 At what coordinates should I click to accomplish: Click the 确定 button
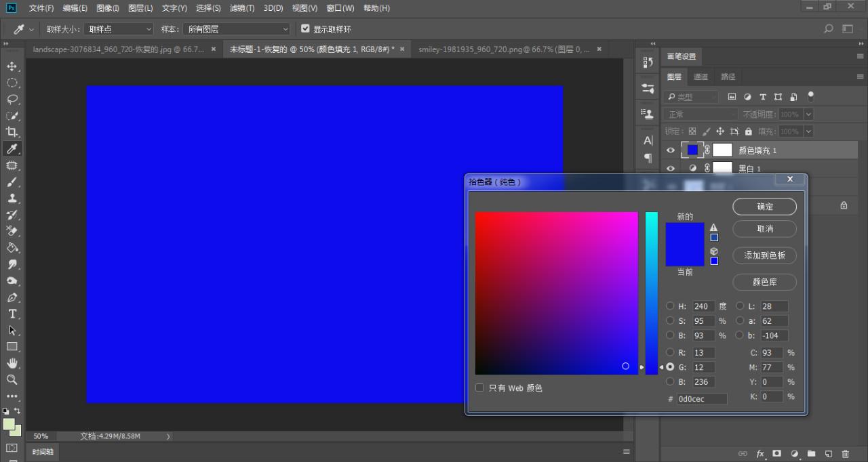[x=765, y=207]
